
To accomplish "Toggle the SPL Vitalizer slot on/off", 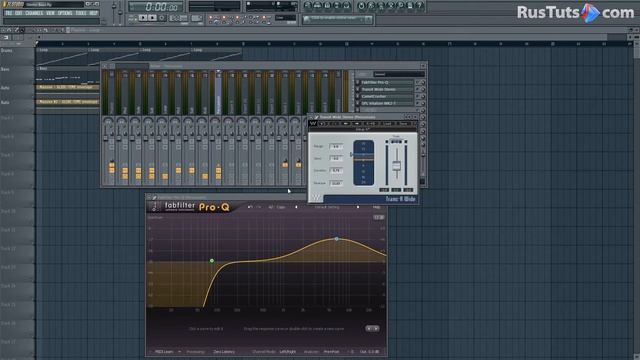I will click(358, 103).
